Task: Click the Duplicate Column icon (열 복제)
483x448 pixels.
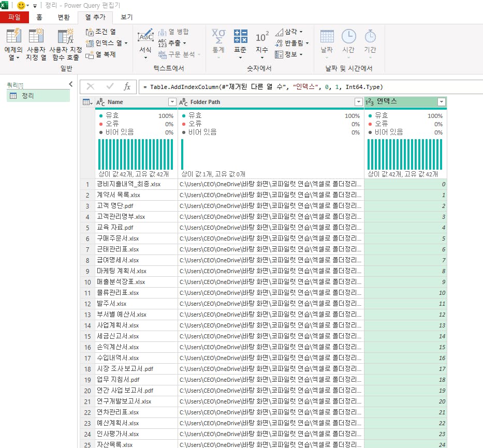Action: click(x=90, y=55)
